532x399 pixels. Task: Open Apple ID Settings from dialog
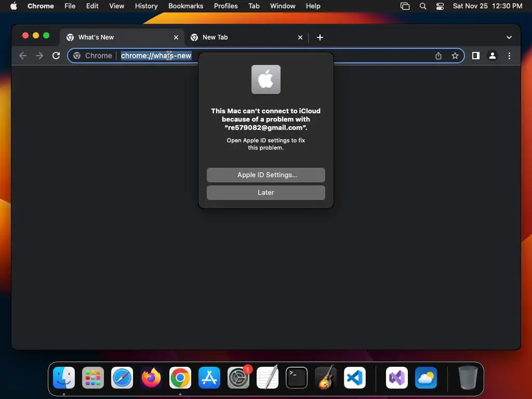coord(265,175)
